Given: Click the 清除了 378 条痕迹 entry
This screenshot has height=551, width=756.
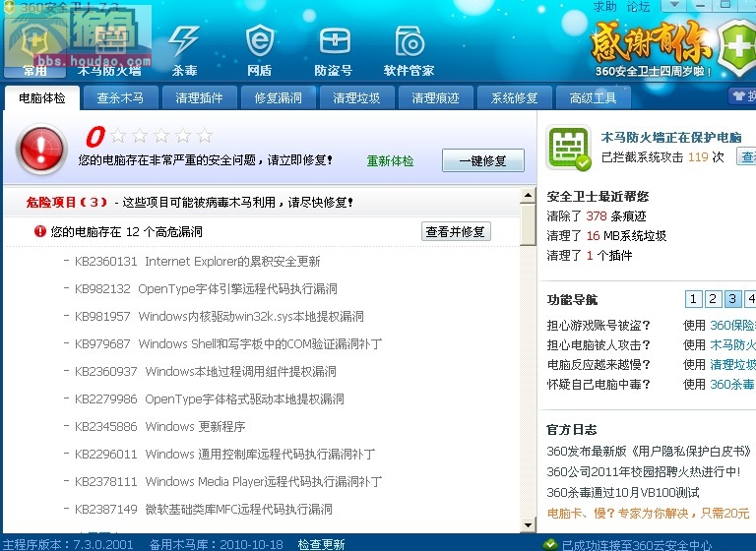Looking at the screenshot, I should pyautogui.click(x=597, y=215).
